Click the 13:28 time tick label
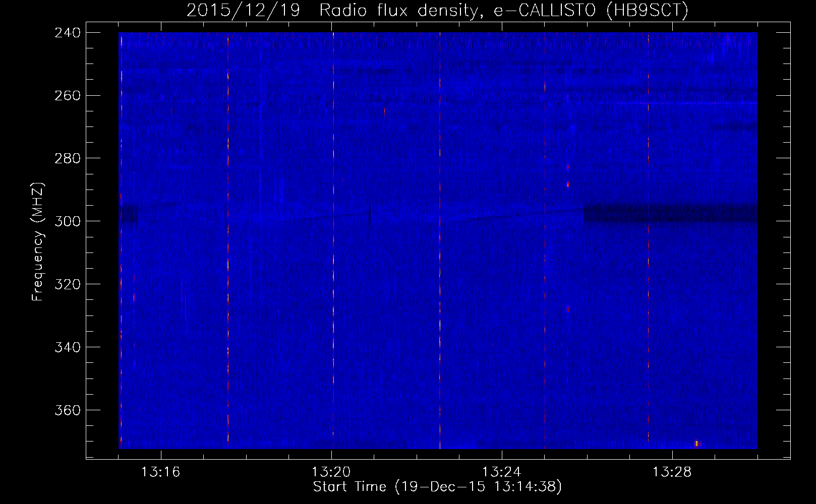Image resolution: width=816 pixels, height=504 pixels. [672, 472]
